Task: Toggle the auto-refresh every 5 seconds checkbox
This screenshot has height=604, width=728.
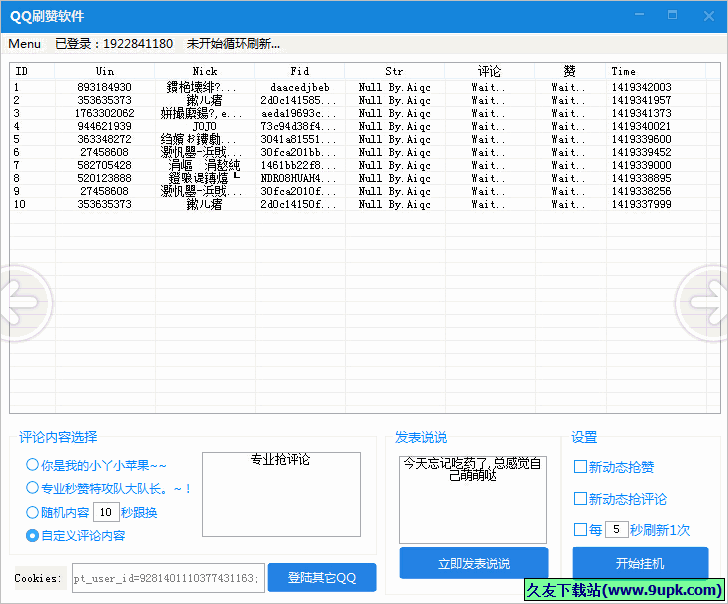Action: pyautogui.click(x=580, y=530)
